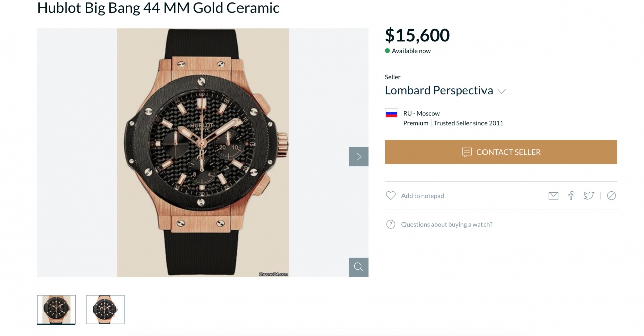The image size is (644, 336).
Task: Click the Premium seller label
Action: pos(416,123)
